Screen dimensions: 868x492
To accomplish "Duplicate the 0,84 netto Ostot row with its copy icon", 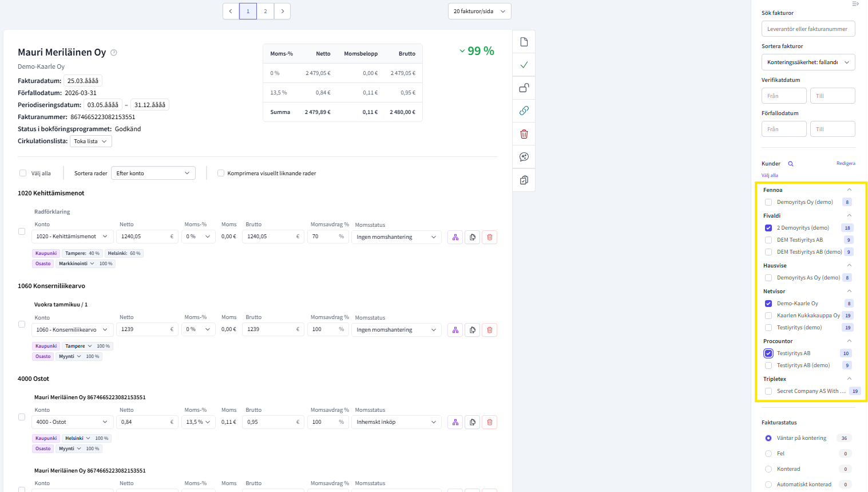I will point(473,422).
